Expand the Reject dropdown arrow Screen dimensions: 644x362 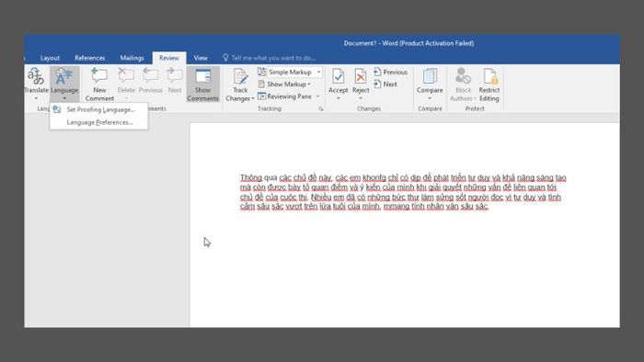(361, 98)
